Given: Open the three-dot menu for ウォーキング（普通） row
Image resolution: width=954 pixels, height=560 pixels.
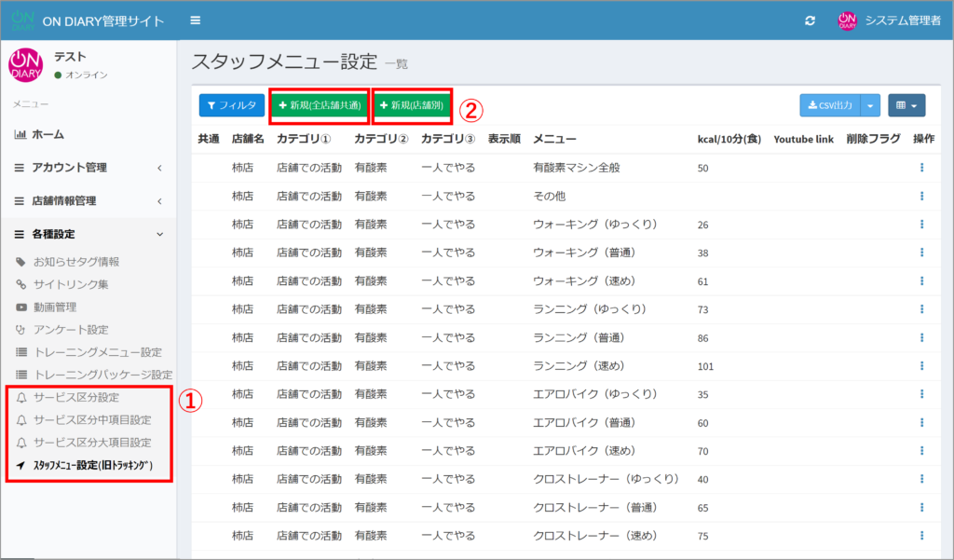Looking at the screenshot, I should 921,253.
